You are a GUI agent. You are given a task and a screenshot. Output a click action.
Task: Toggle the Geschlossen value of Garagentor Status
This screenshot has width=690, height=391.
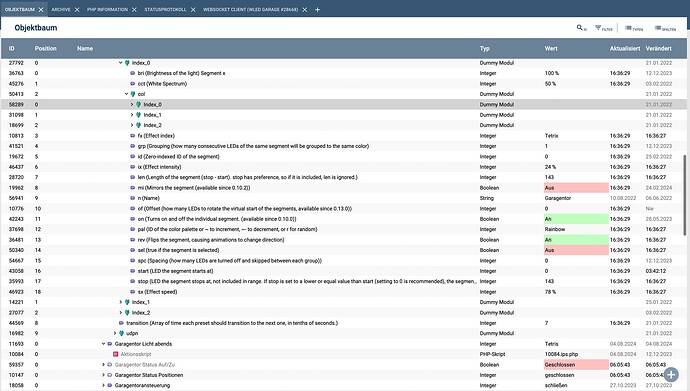(576, 365)
